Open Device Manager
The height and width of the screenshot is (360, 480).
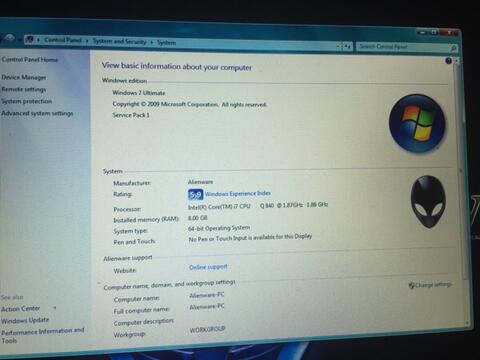24,77
